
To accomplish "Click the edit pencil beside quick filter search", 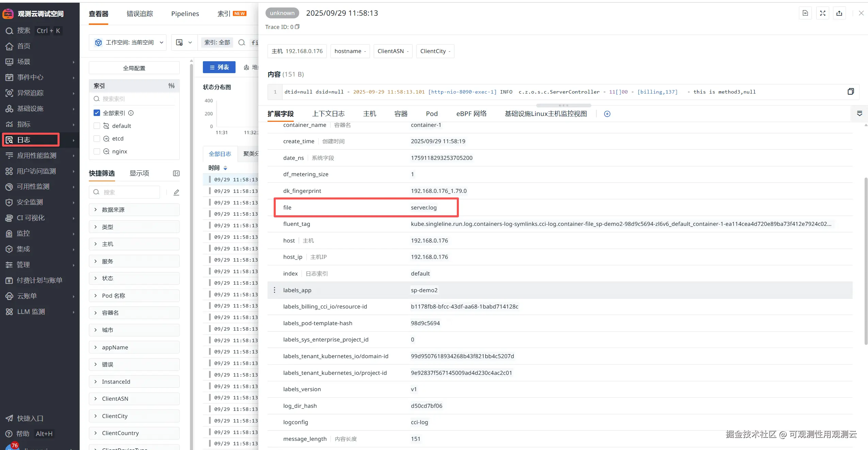I will pyautogui.click(x=176, y=193).
